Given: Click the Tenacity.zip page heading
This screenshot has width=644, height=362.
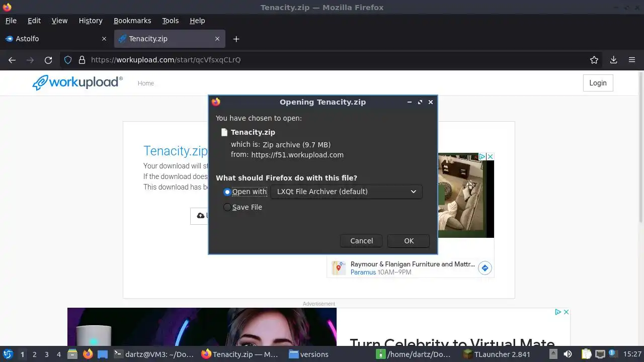Looking at the screenshot, I should click(175, 151).
